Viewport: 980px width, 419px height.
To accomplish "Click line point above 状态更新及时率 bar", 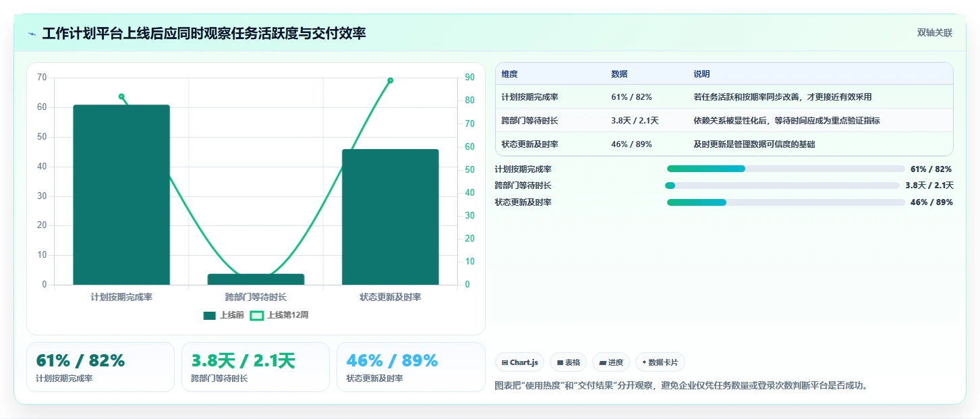I will pos(391,80).
